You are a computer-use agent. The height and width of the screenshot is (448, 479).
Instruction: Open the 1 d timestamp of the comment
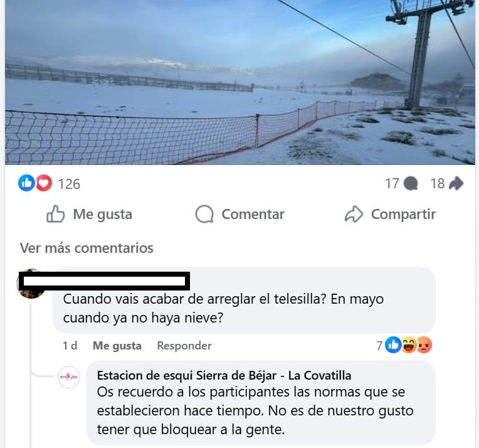[70, 346]
